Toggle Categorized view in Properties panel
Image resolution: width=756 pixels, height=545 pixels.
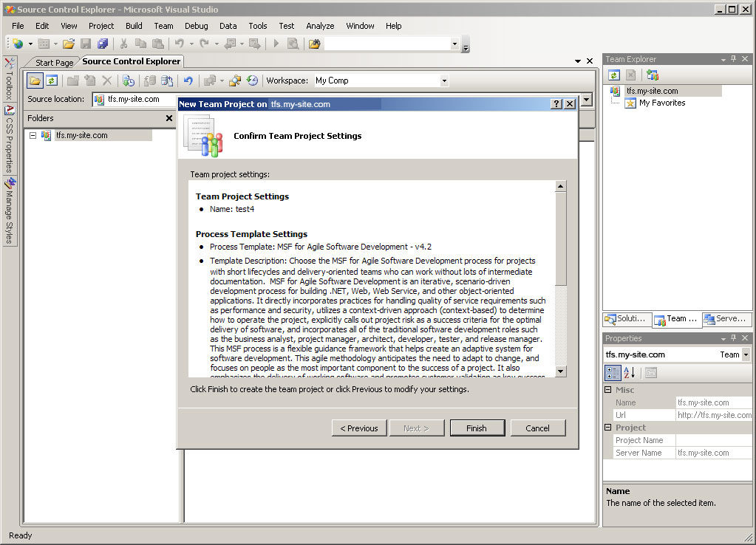pyautogui.click(x=613, y=372)
